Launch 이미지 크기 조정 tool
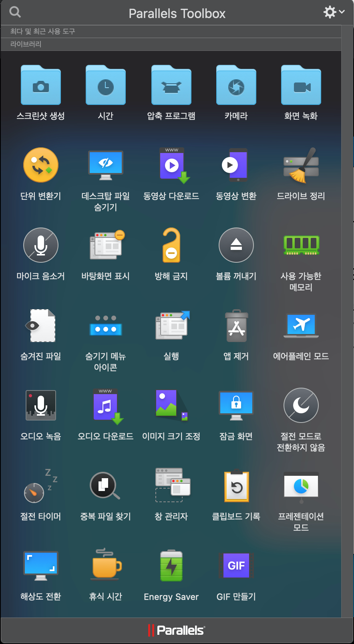The image size is (354, 644). coord(172,405)
